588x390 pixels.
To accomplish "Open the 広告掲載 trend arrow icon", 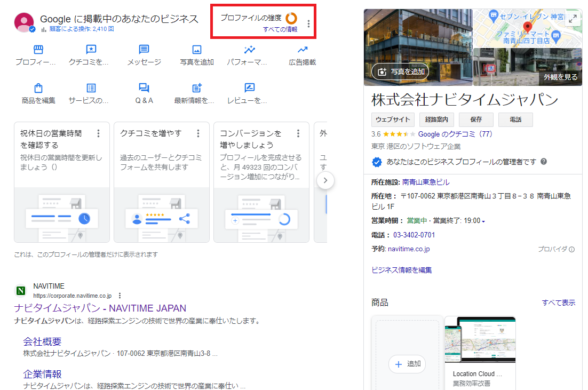I will coord(303,50).
